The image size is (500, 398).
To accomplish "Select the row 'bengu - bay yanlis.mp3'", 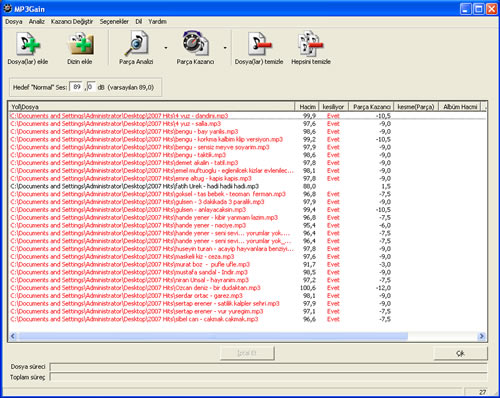I will click(x=247, y=131).
